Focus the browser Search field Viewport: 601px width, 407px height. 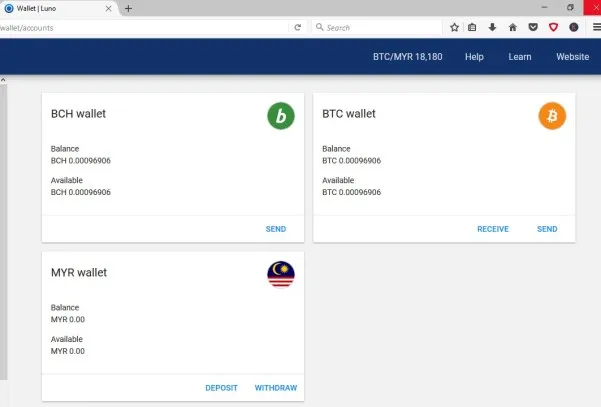377,28
